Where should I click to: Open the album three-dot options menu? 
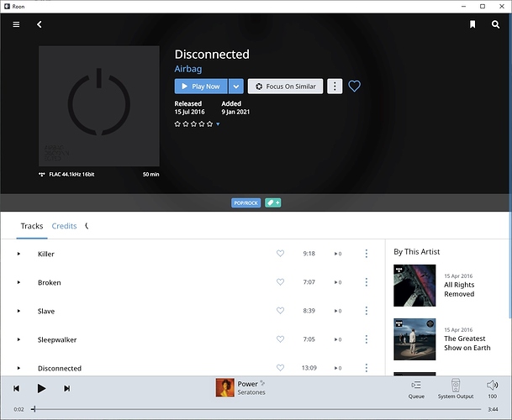(335, 87)
